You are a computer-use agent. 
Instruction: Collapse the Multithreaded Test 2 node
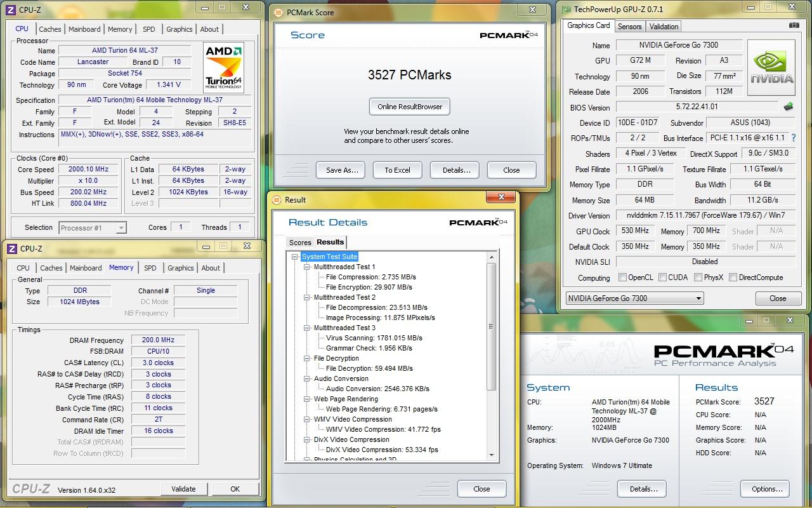pos(307,297)
